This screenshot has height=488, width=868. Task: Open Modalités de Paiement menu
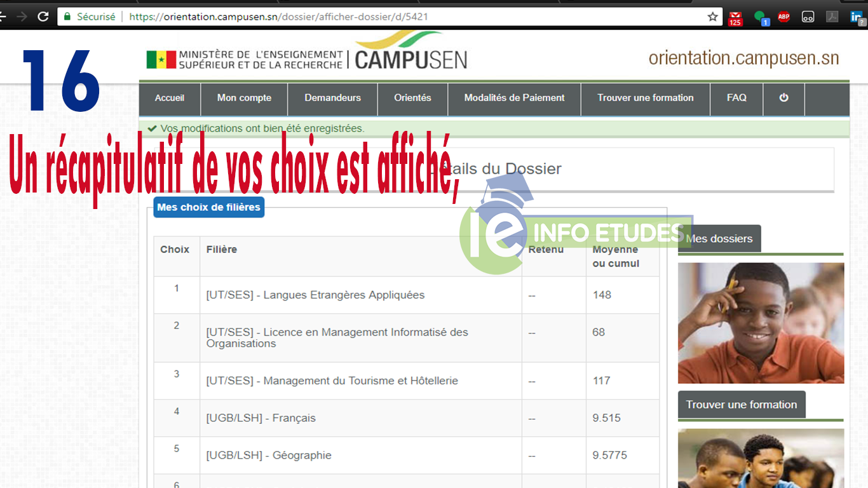tap(514, 98)
